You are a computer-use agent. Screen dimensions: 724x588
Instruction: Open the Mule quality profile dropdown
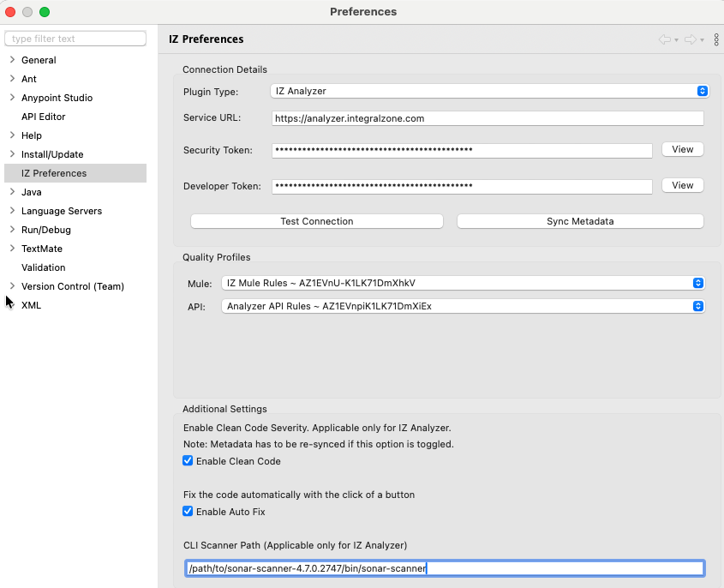698,283
